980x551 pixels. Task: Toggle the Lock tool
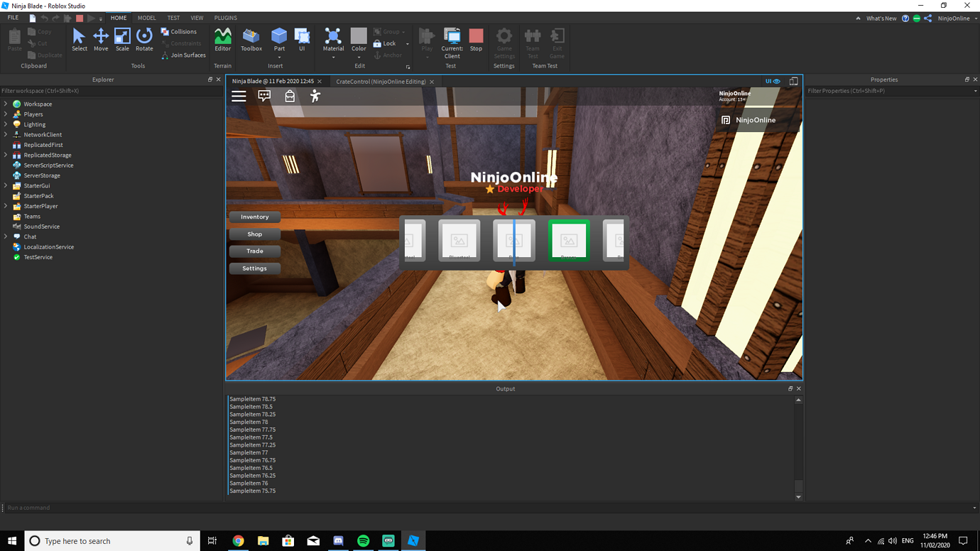point(384,43)
